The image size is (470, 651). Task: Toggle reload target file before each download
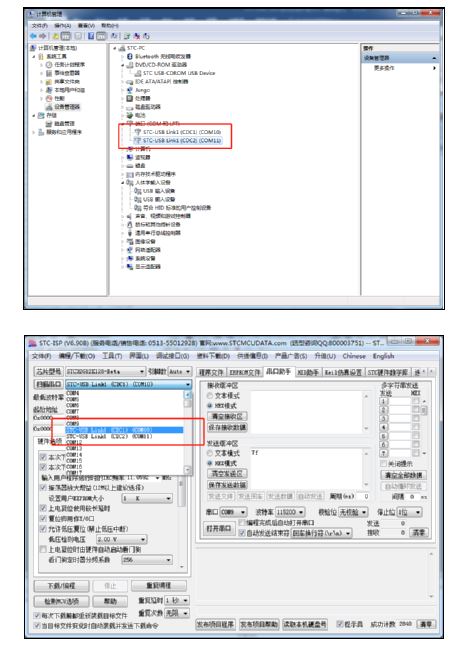[x=37, y=615]
